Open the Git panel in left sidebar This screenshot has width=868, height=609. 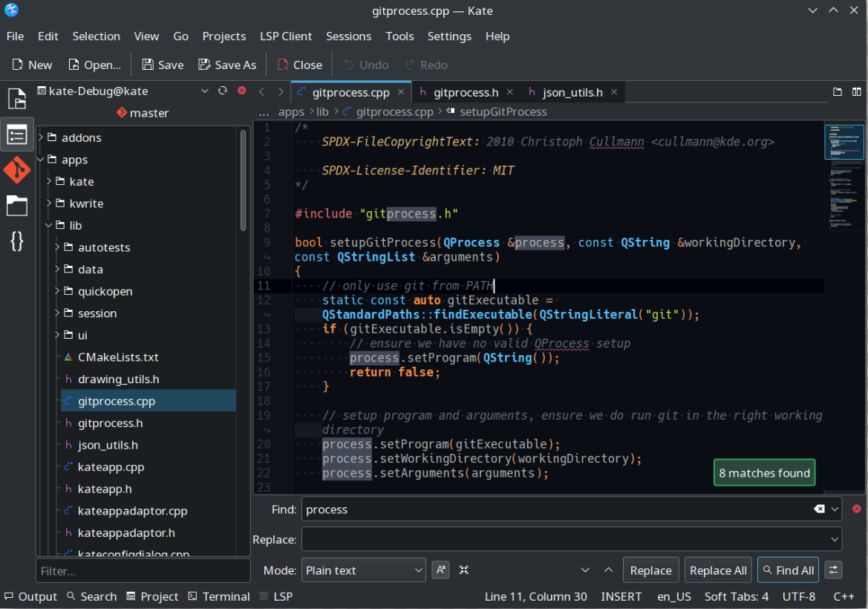coord(16,170)
